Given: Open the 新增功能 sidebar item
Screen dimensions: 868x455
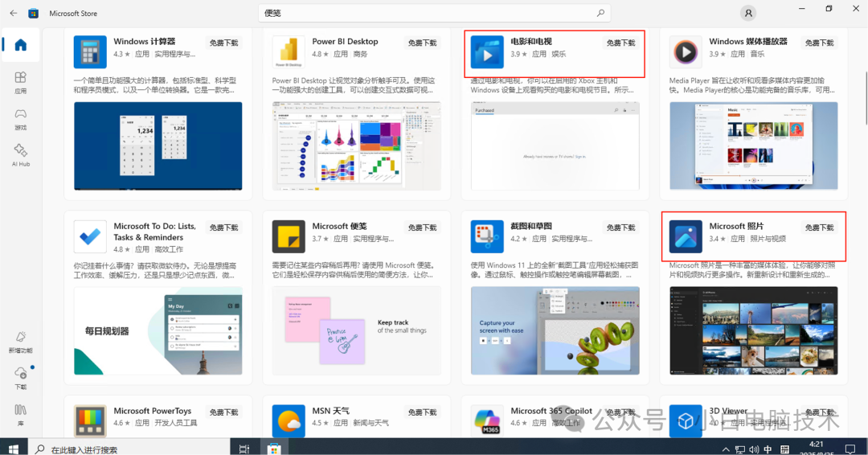Looking at the screenshot, I should (20, 342).
